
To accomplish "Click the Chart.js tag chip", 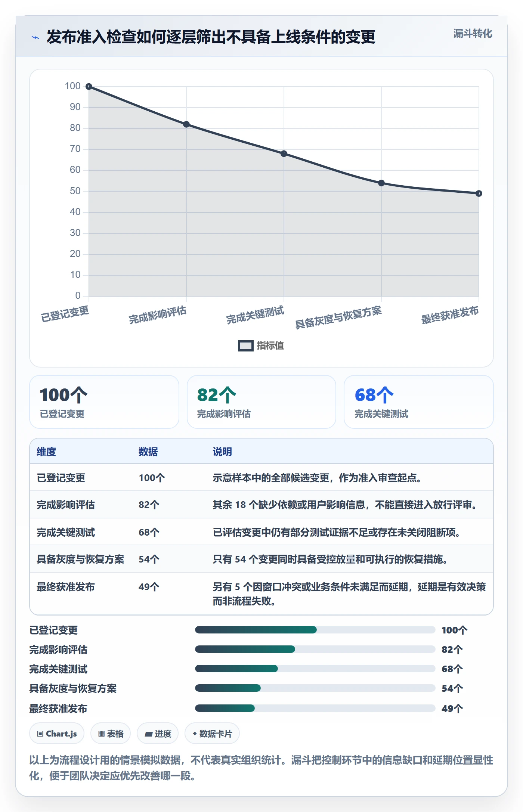I will [57, 734].
